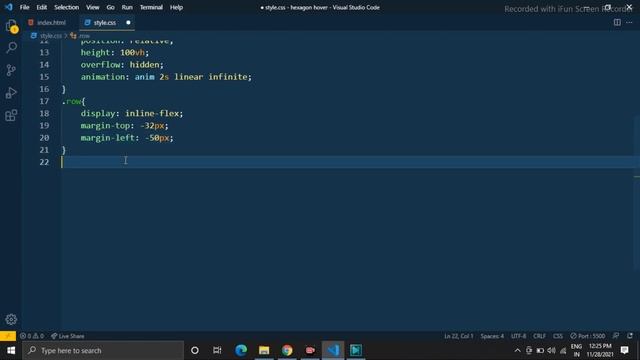The height and width of the screenshot is (360, 640).
Task: Start Live Share from status bar
Action: point(67,336)
